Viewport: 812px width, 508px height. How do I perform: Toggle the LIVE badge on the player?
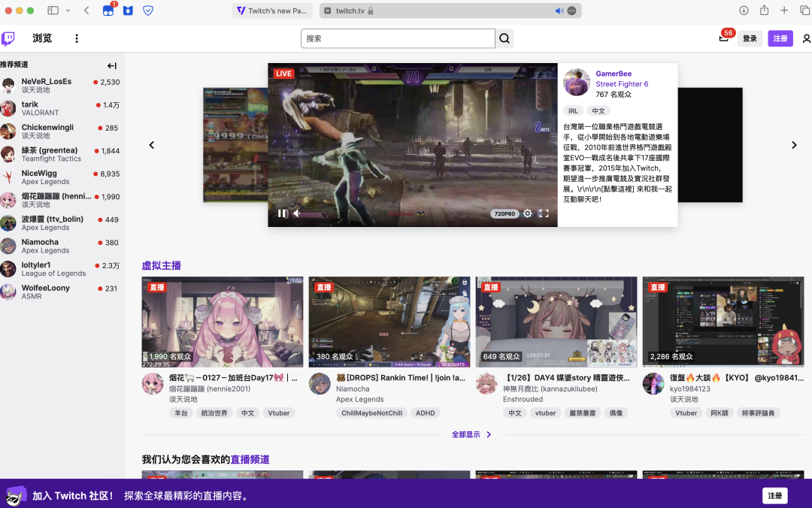[x=283, y=73]
